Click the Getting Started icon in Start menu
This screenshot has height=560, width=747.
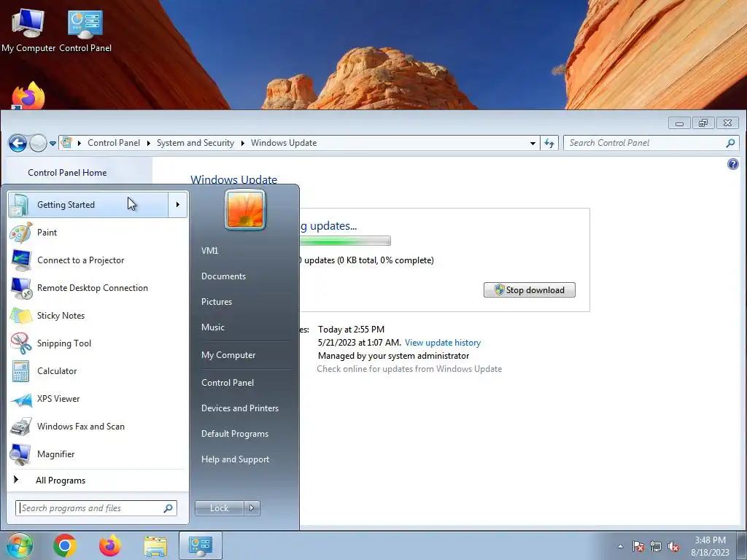pos(20,205)
